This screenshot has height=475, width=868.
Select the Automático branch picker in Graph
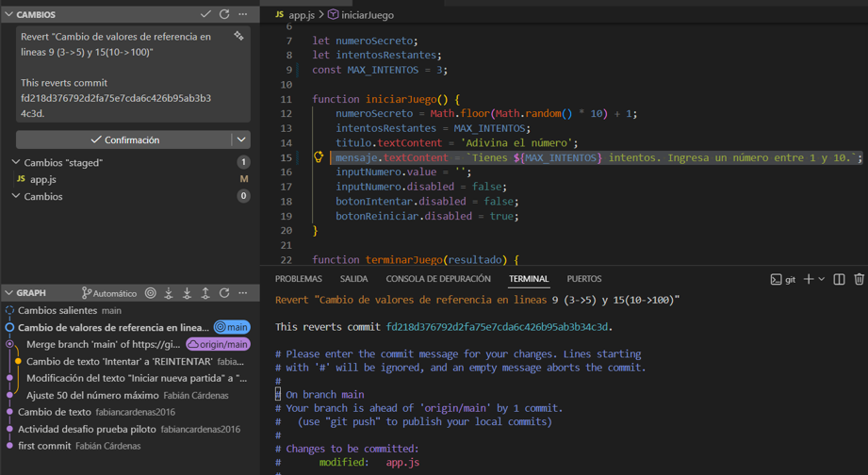point(109,293)
